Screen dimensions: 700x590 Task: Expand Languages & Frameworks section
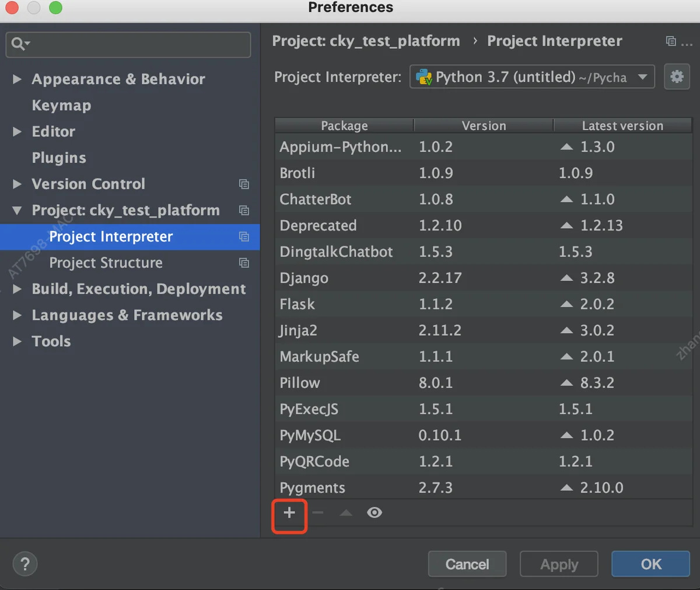coord(17,316)
